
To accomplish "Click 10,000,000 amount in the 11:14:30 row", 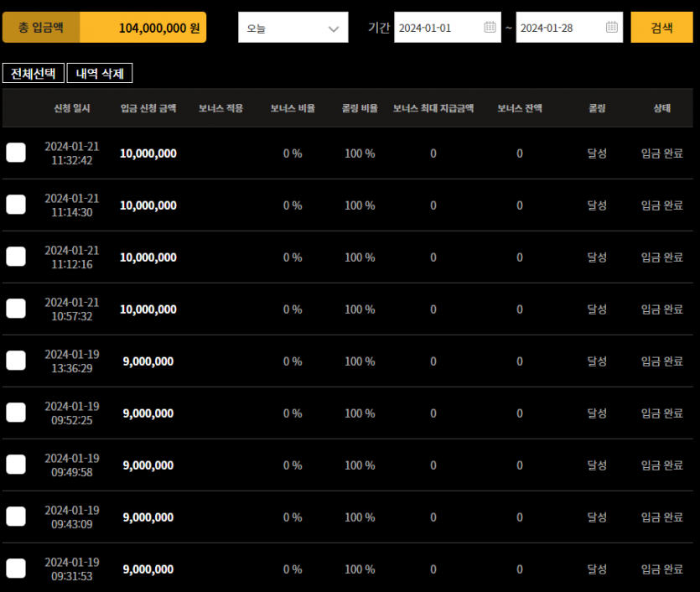I will coord(148,205).
